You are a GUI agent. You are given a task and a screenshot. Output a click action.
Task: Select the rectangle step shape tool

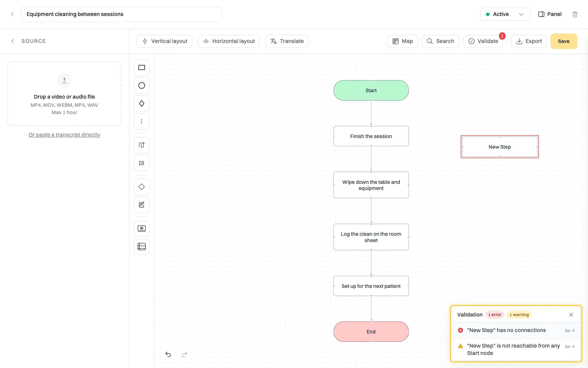(x=142, y=67)
